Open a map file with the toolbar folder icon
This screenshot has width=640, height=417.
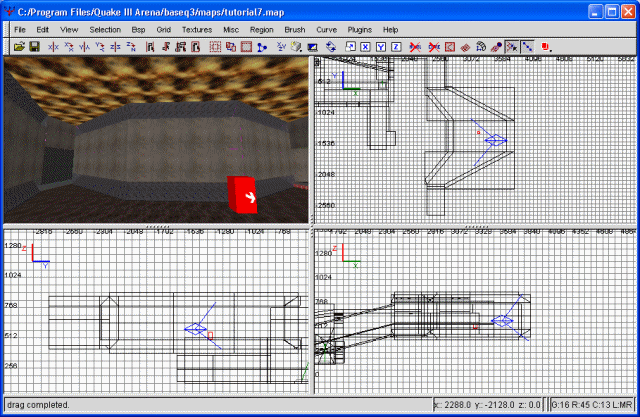click(19, 47)
